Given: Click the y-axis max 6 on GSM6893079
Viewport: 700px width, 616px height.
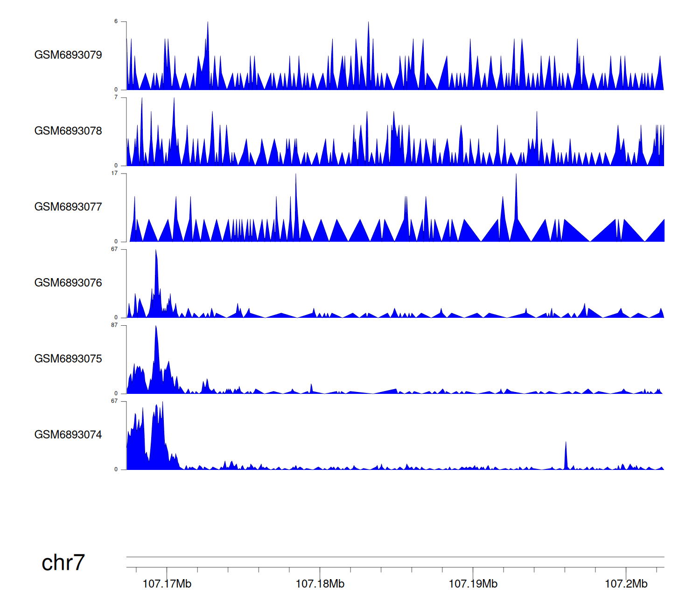Looking at the screenshot, I should pos(116,21).
